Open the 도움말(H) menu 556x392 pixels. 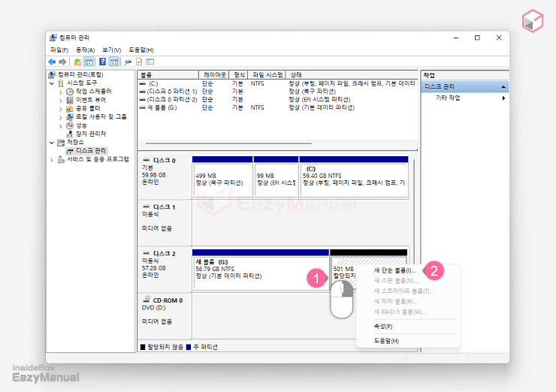point(141,50)
